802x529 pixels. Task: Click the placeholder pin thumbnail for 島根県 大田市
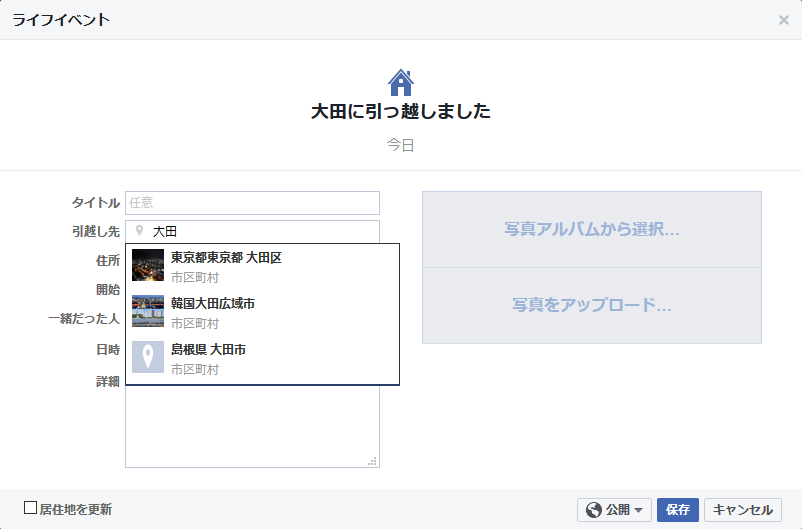(x=148, y=357)
